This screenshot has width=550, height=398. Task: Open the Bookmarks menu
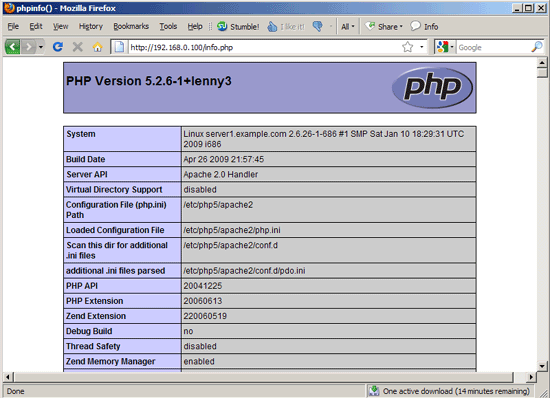(x=131, y=26)
